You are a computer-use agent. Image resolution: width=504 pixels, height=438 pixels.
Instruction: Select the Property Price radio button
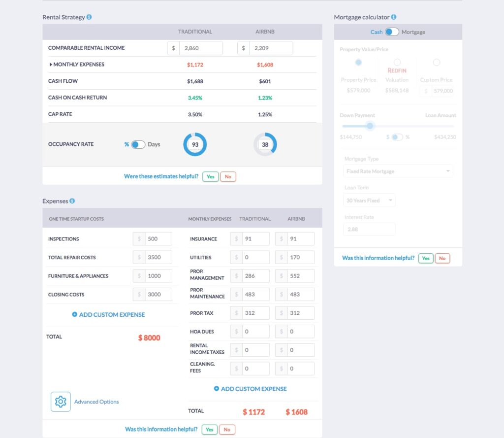(x=359, y=62)
